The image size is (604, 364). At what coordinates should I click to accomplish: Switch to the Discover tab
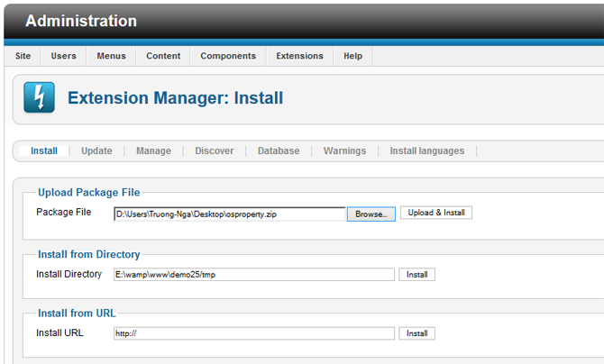tap(215, 151)
